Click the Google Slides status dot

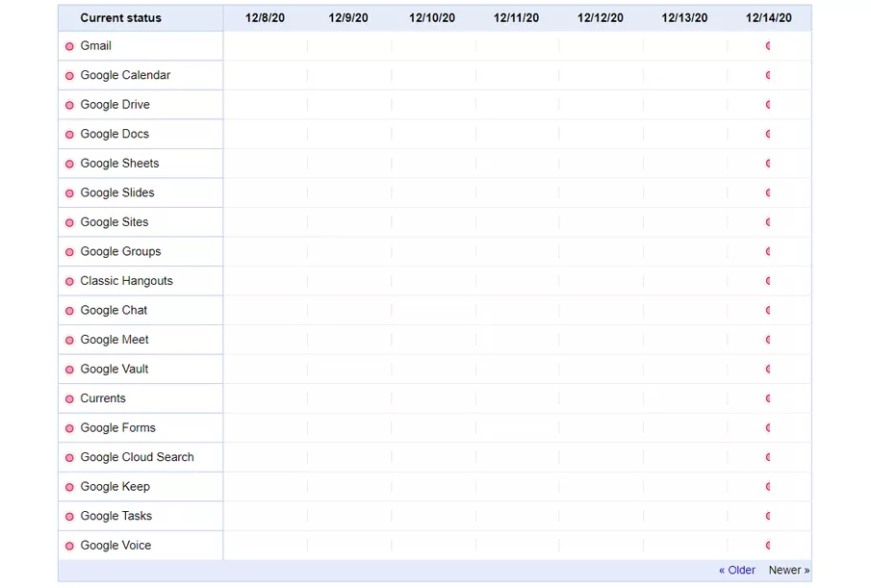coord(69,193)
